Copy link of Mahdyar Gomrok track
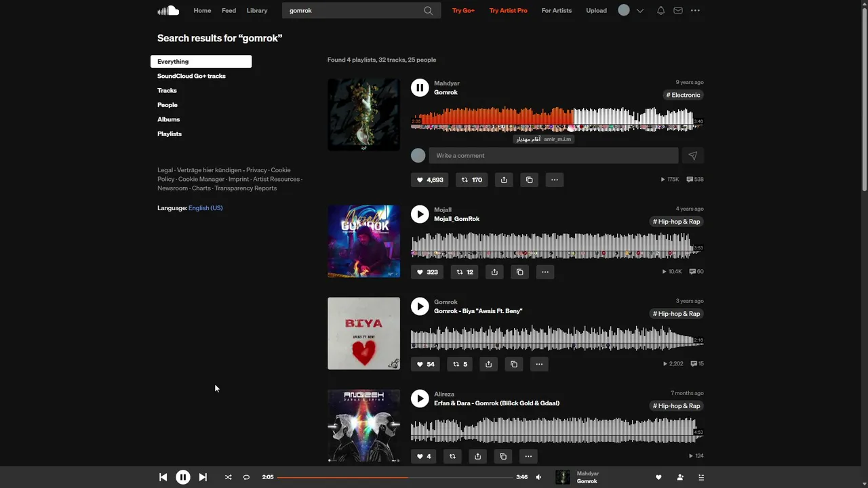The height and width of the screenshot is (488, 868). tap(530, 180)
